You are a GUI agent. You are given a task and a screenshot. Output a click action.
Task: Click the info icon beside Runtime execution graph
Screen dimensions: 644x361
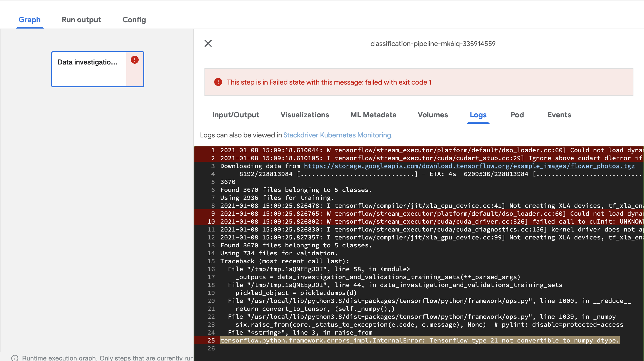[15, 358]
